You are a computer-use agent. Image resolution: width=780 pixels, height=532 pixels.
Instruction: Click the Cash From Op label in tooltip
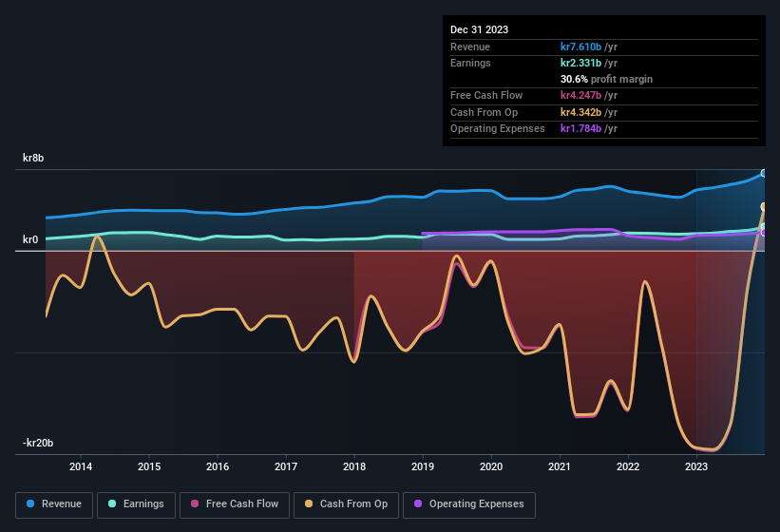click(x=484, y=112)
